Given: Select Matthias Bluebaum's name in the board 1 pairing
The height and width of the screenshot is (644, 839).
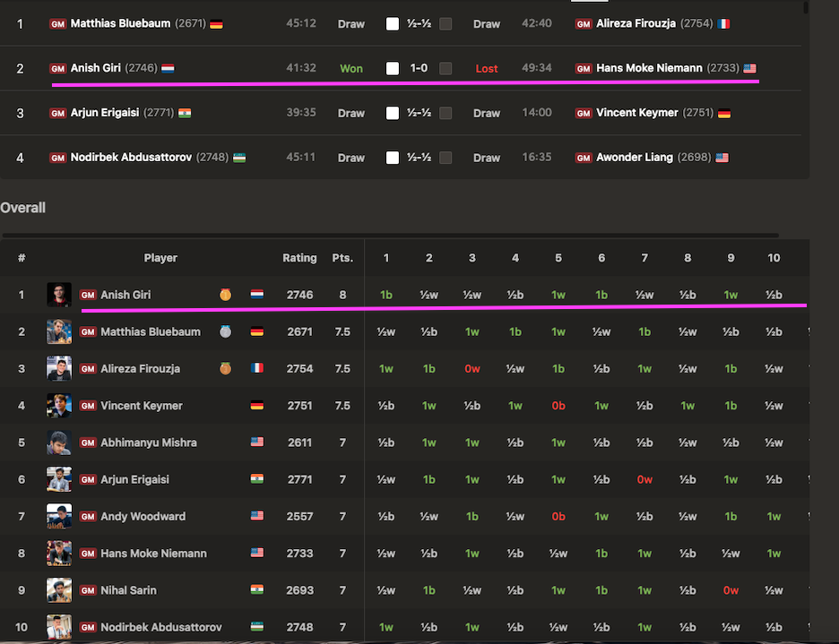Looking at the screenshot, I should tap(120, 23).
